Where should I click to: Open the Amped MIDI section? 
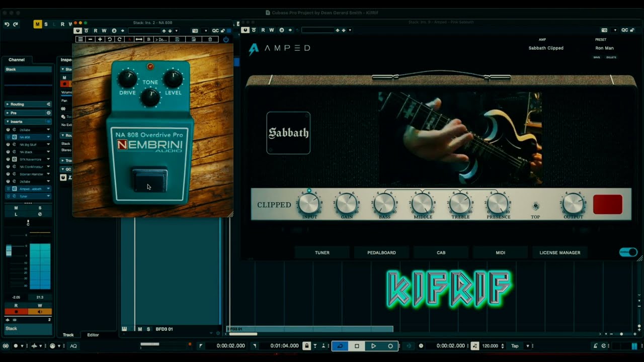500,252
